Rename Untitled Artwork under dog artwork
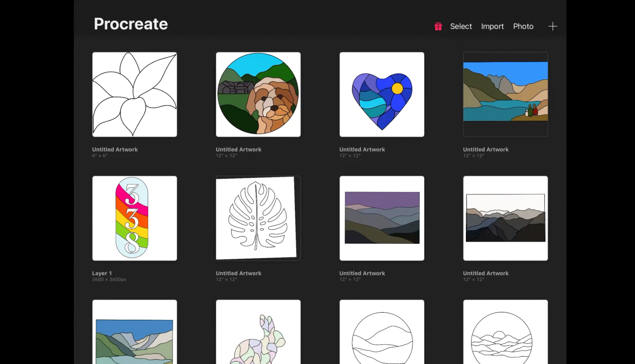The height and width of the screenshot is (364, 635). [238, 149]
